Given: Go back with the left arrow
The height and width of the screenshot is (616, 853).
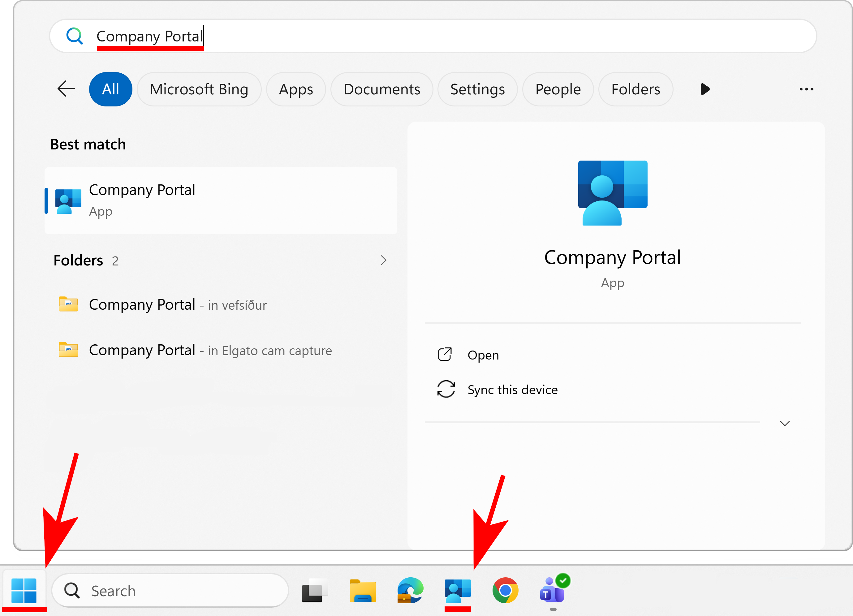Looking at the screenshot, I should tap(66, 89).
